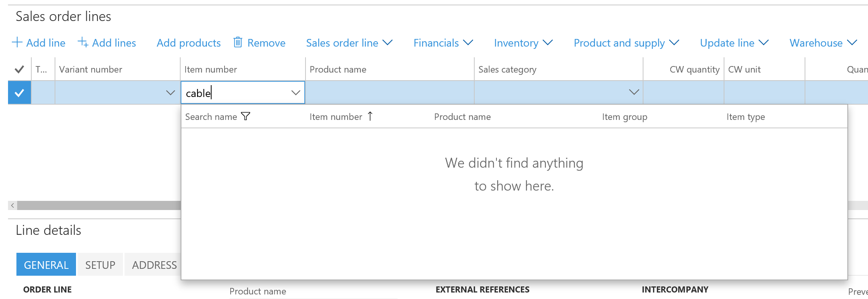Click the 'We didn't find anything' message
This screenshot has width=868, height=299.
514,175
